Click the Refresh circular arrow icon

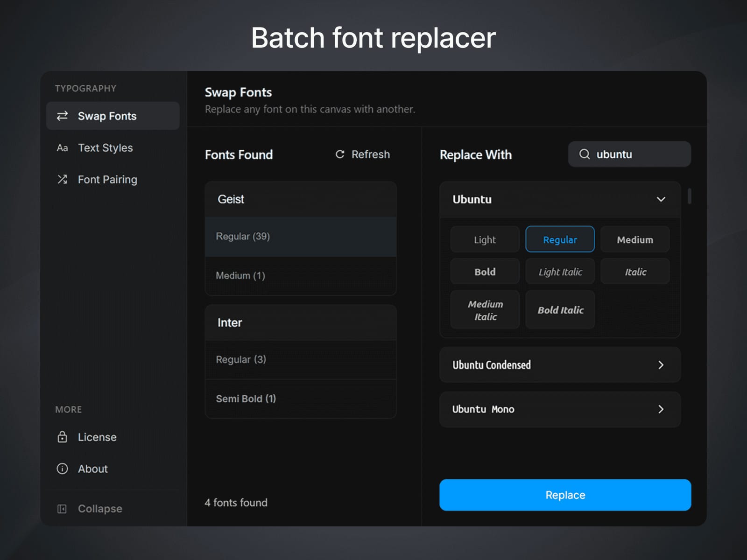click(x=340, y=154)
